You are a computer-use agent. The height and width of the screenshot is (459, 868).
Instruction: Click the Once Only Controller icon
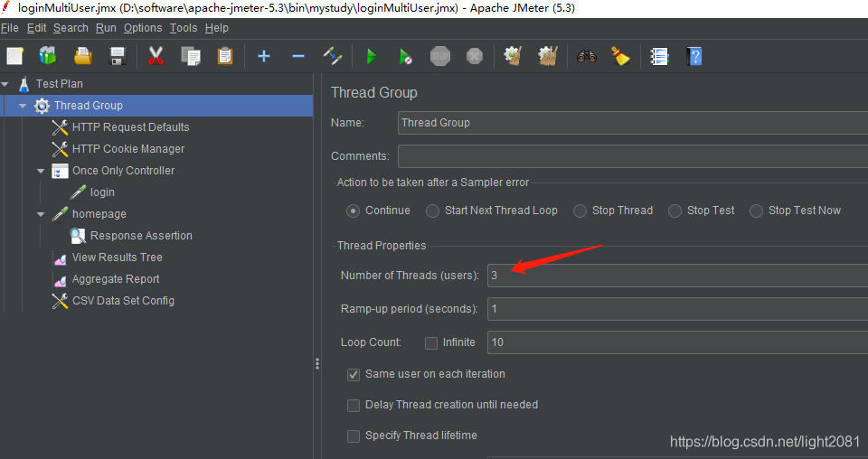60,171
